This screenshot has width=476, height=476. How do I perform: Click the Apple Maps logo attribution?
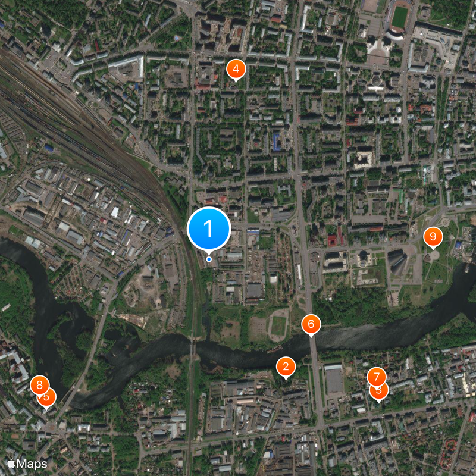click(27, 464)
